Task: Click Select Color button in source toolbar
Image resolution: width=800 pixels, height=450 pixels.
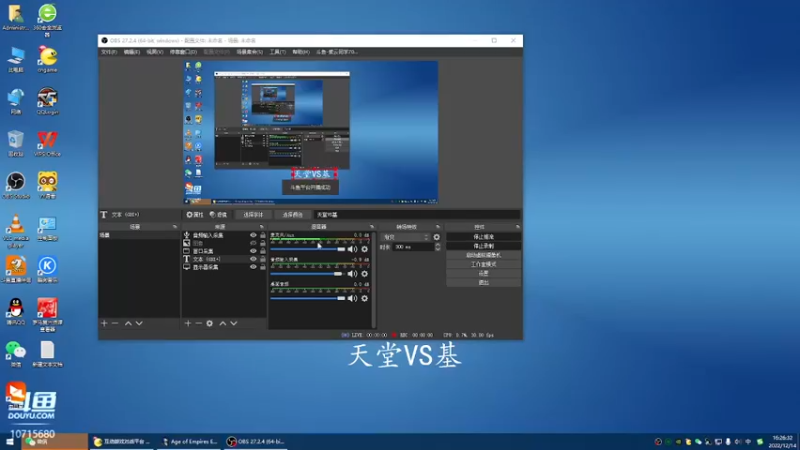Action: tap(292, 215)
